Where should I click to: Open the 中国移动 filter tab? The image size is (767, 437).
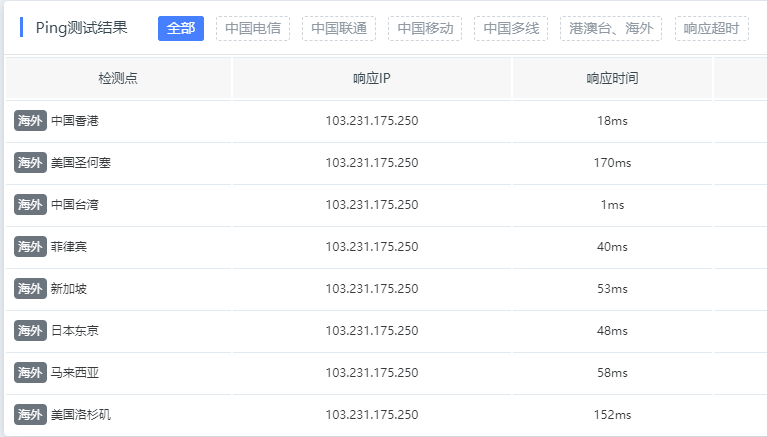click(425, 28)
